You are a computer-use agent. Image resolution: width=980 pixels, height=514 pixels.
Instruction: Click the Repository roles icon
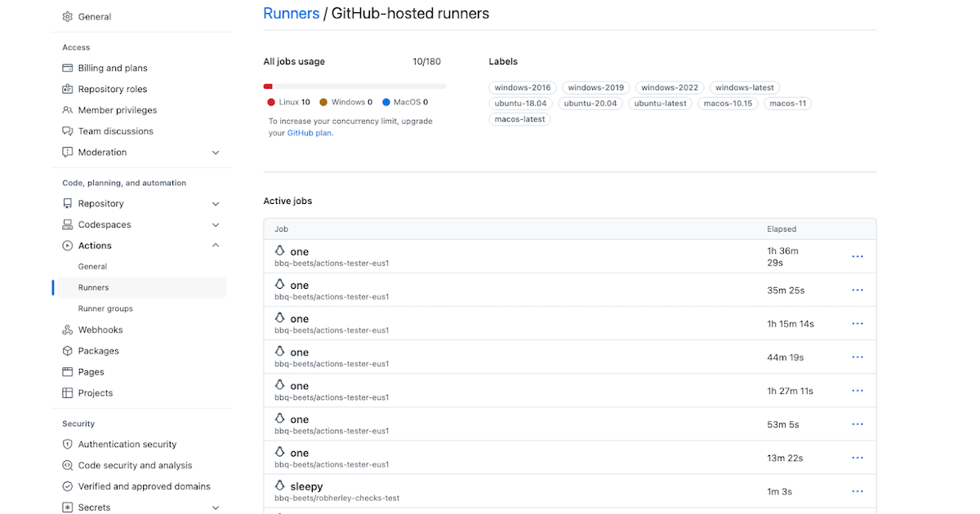coord(65,89)
